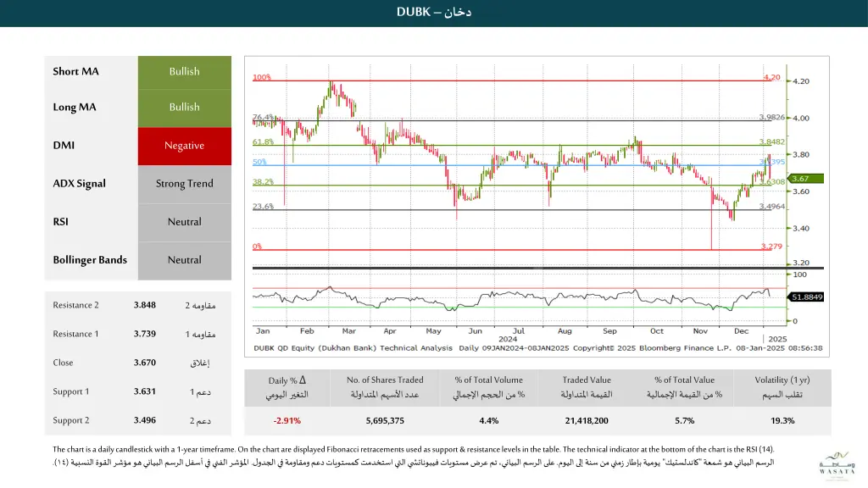Select the Resistance 1 value 3.739
Screen dimensions: 868x488
click(x=144, y=334)
